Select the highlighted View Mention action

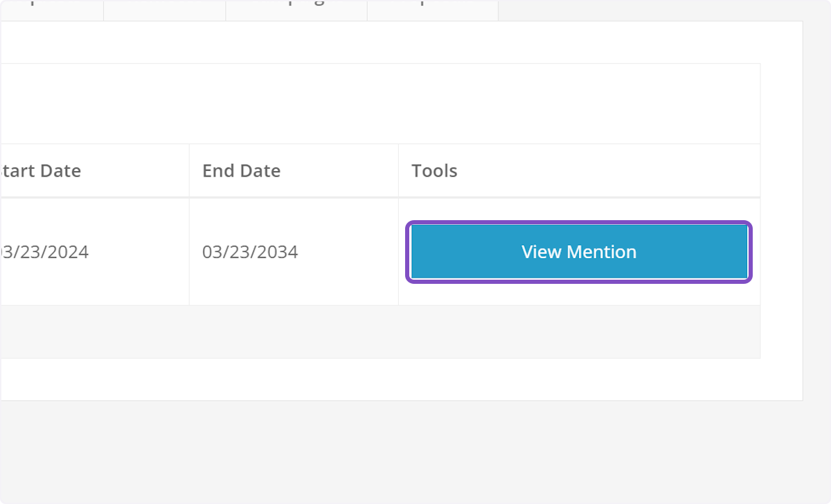pos(579,251)
